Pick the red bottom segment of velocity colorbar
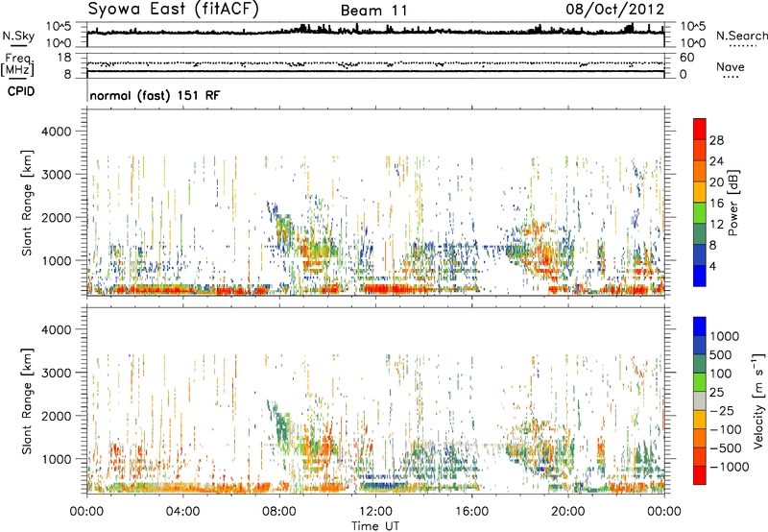Image resolution: width=768 pixels, height=532 pixels. coord(700,475)
